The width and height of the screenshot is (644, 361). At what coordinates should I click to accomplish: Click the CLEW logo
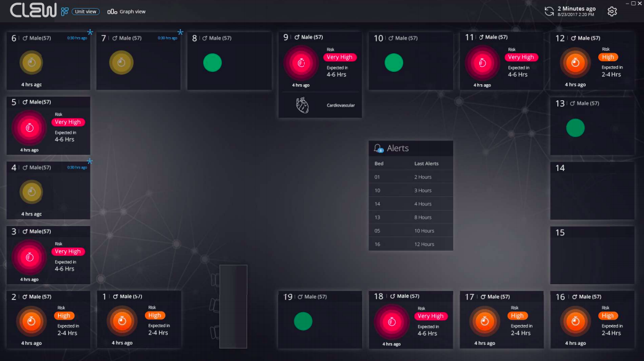[x=33, y=11]
